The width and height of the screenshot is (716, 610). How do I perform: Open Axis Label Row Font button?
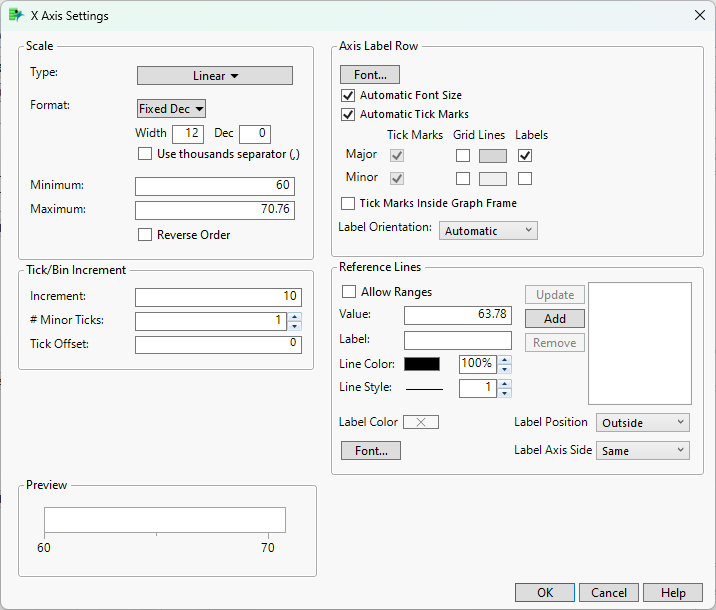[370, 75]
